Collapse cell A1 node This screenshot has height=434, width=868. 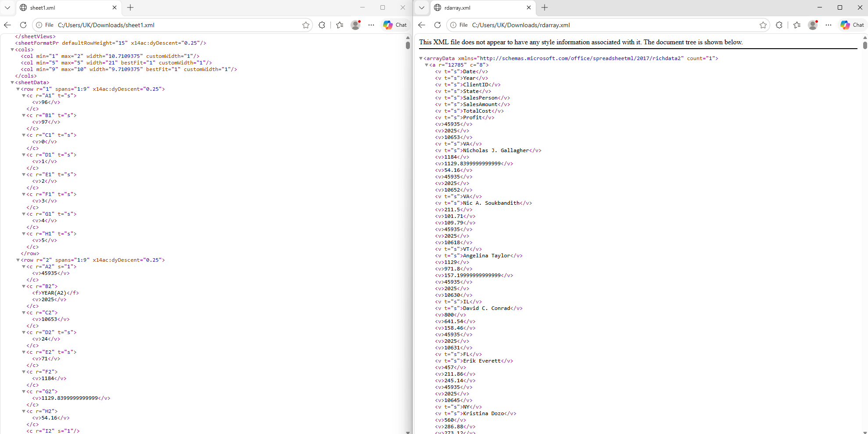click(x=24, y=96)
